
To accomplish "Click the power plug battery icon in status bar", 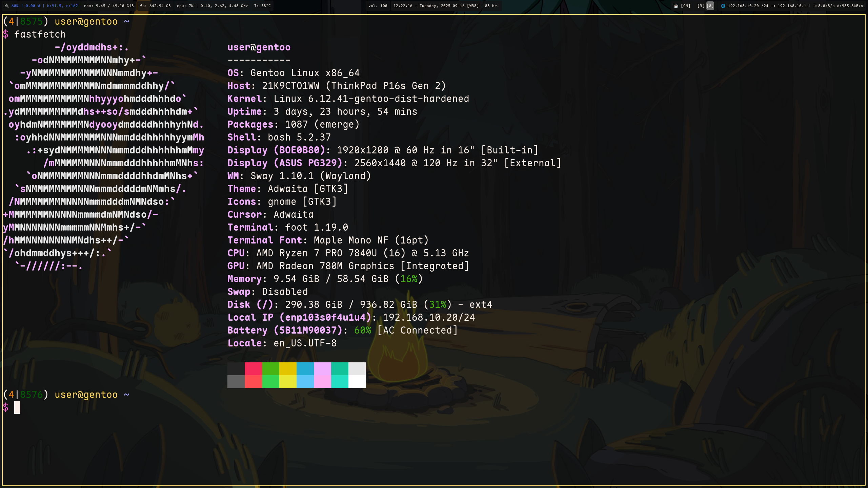I will tap(6, 6).
